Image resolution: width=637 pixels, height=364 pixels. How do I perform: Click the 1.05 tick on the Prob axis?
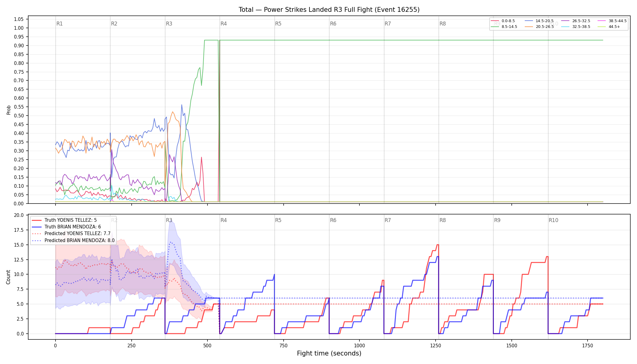click(x=19, y=19)
